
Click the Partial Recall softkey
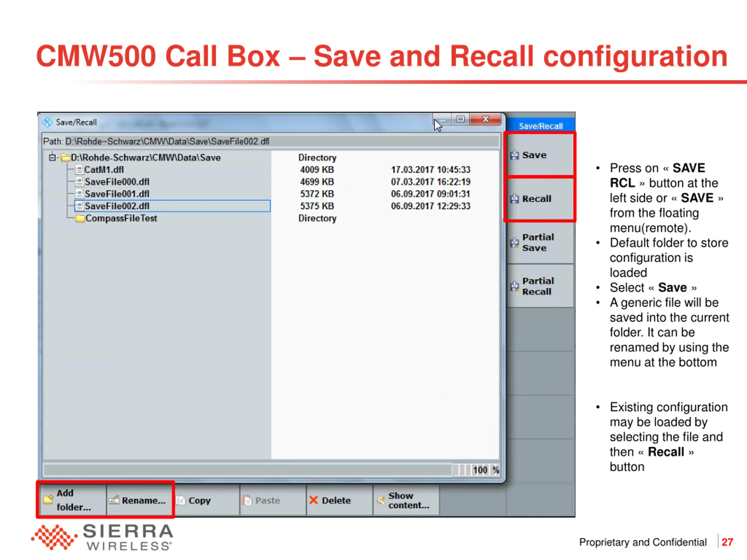(540, 286)
